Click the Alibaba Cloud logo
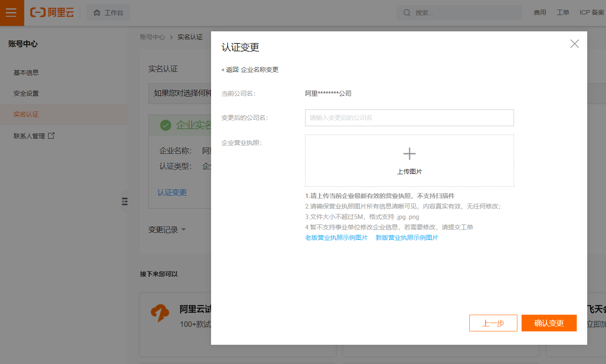Viewport: 606px width, 364px height. (52, 13)
